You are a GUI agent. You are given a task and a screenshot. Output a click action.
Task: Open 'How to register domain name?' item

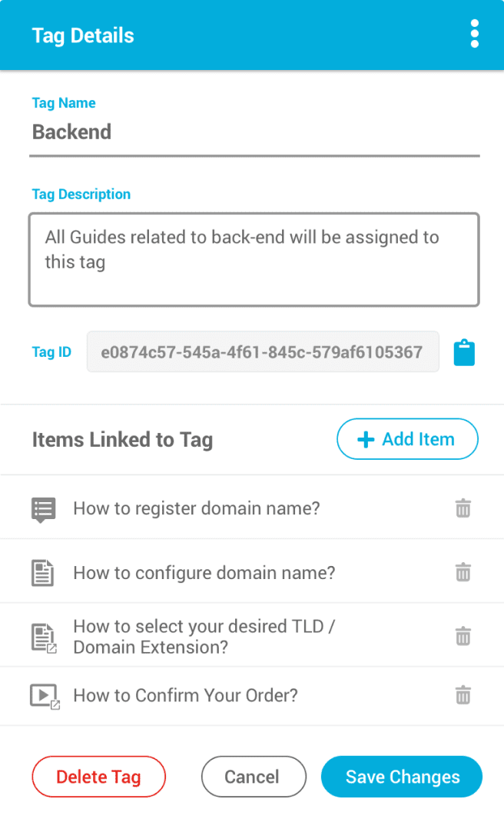pos(197,508)
